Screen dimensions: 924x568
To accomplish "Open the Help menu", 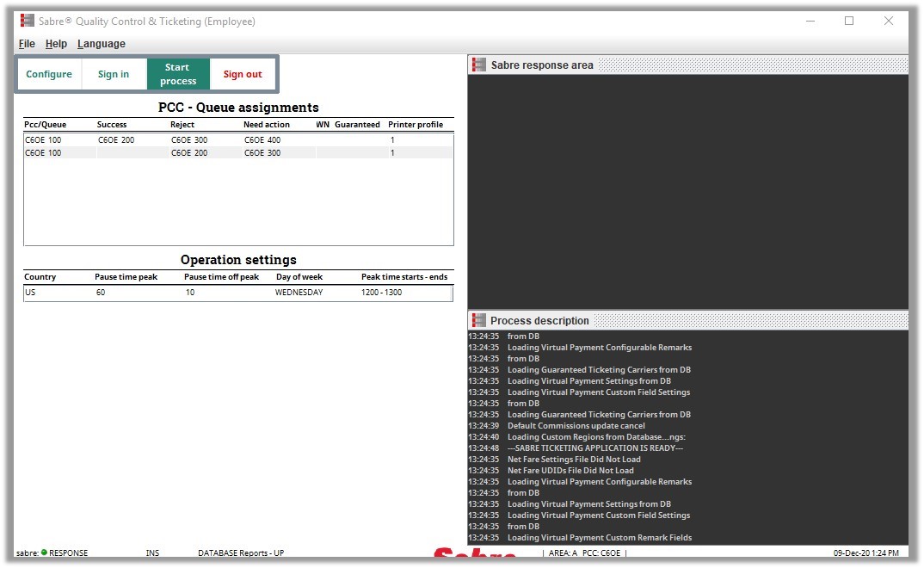I will 56,44.
